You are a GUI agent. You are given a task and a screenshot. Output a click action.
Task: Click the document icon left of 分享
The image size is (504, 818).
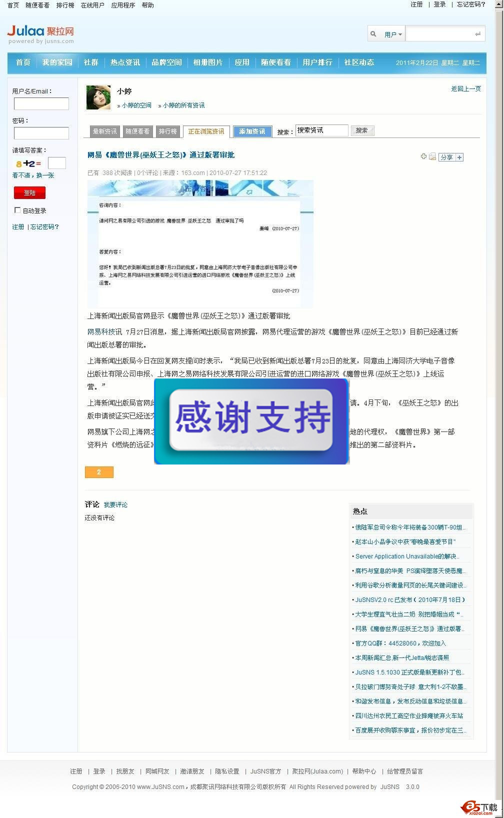click(432, 156)
